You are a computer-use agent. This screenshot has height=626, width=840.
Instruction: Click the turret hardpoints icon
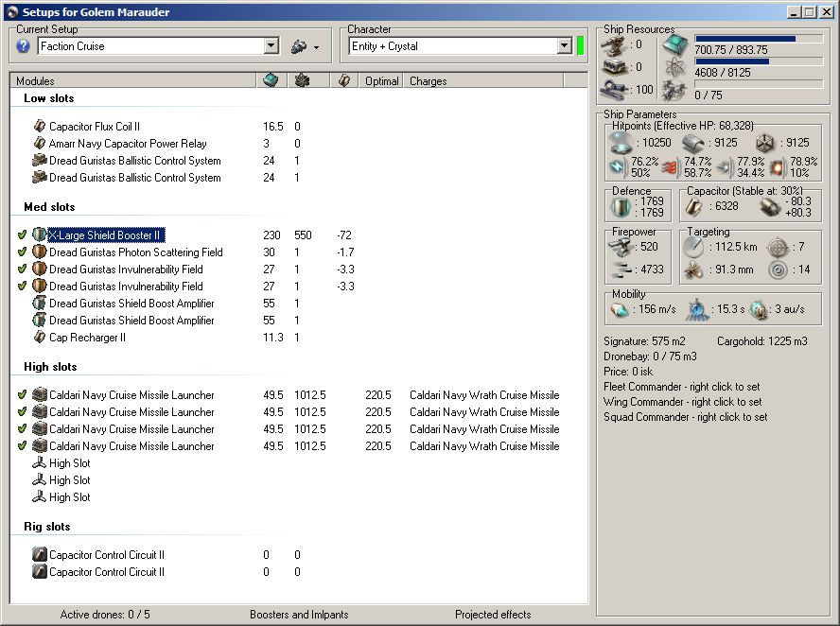[x=614, y=45]
